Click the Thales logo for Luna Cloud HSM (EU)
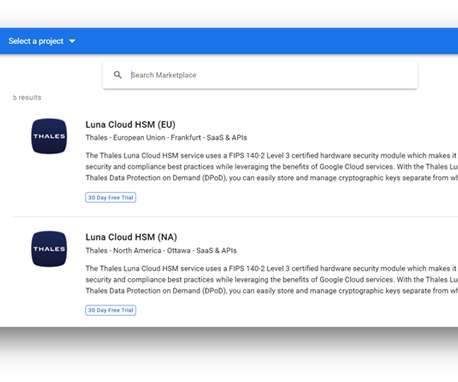This screenshot has width=458, height=382. (49, 136)
